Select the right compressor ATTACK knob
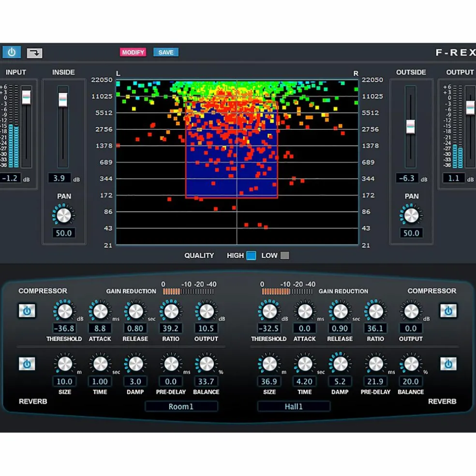This screenshot has width=476, height=476. click(305, 311)
